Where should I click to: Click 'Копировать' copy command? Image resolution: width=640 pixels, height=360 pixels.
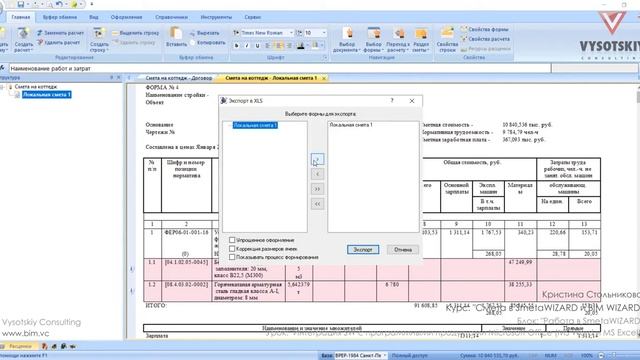[x=207, y=42]
